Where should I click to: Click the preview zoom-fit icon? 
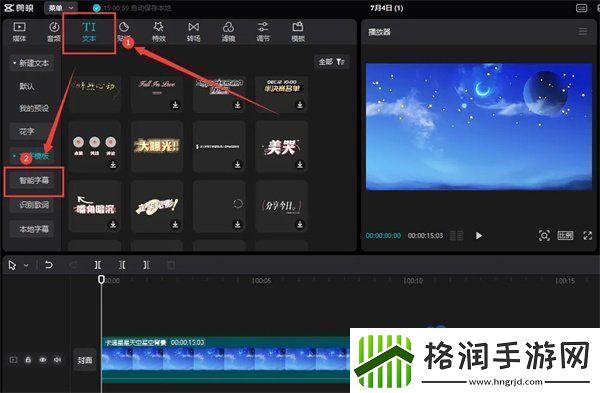point(544,235)
